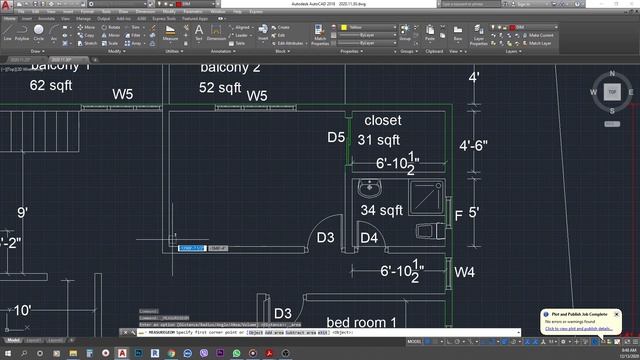Open Chrome from the taskbar
Screen dimensions: 640x360
[x=171, y=353]
